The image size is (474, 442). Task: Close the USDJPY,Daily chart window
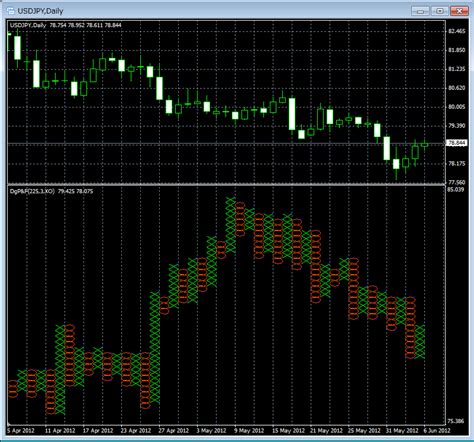[459, 11]
